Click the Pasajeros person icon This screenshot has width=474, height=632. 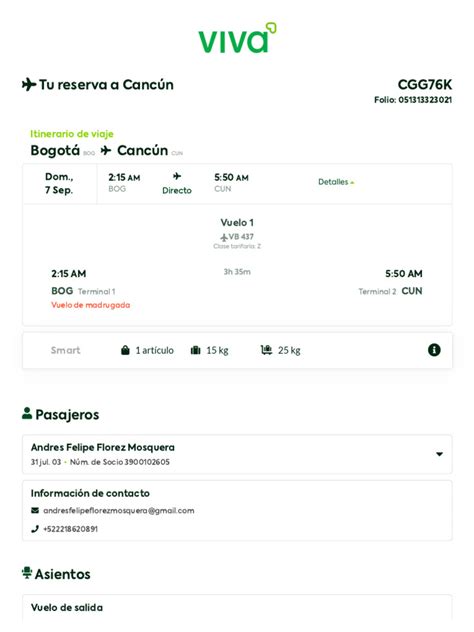(x=27, y=413)
